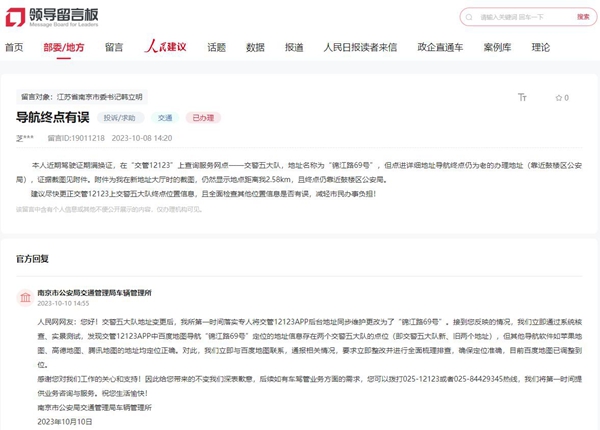Screen dimensions: 600x430
Task: Click the reply paragraph starting 感谢您对我们工作
Action: click(310, 386)
